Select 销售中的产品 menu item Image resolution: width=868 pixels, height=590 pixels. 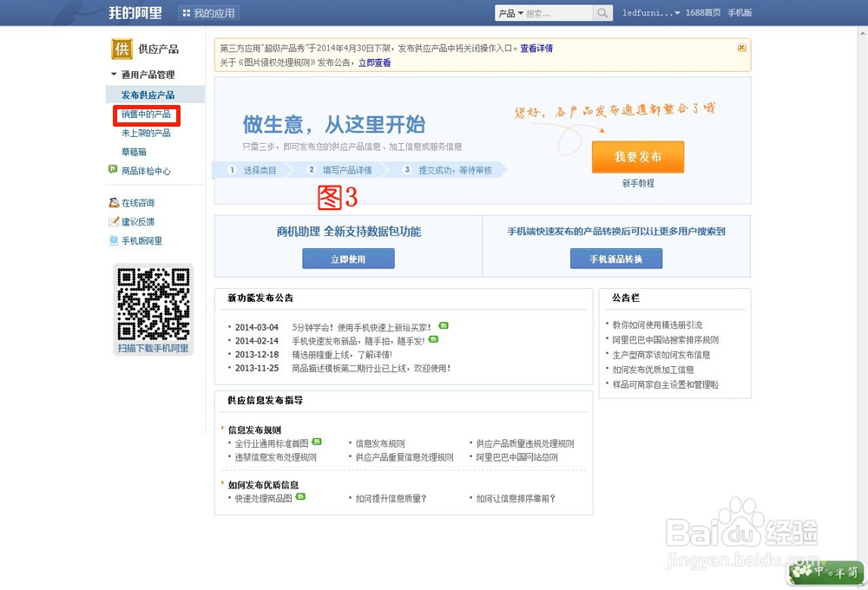tap(146, 115)
